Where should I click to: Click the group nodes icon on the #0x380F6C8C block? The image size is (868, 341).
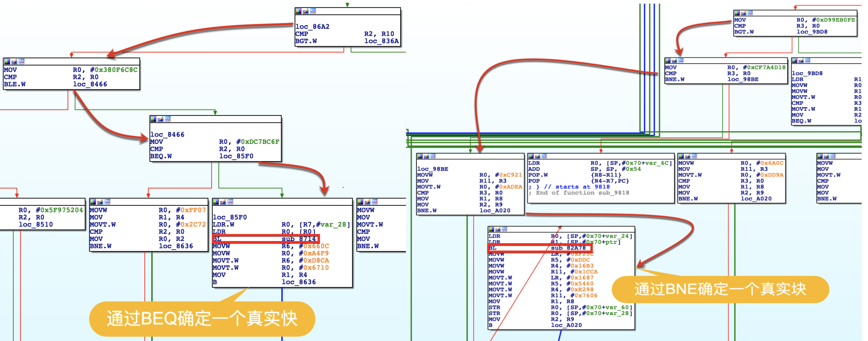coord(22,61)
